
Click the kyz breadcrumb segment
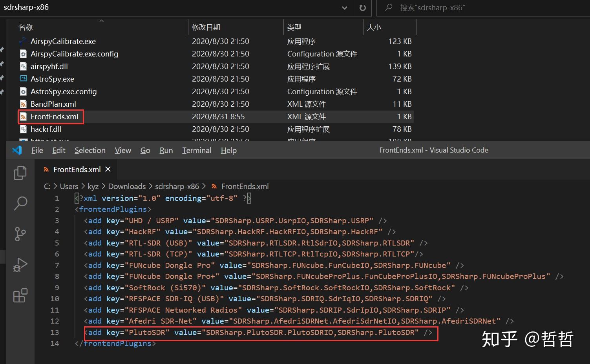point(93,186)
